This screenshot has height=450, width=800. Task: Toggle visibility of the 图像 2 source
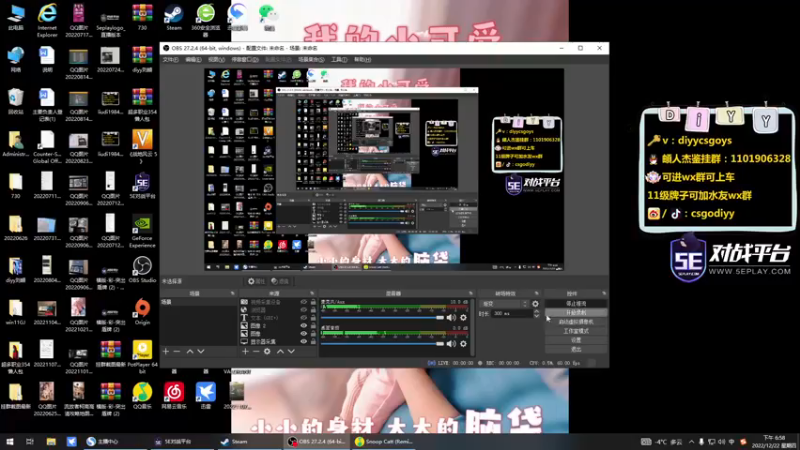(304, 326)
